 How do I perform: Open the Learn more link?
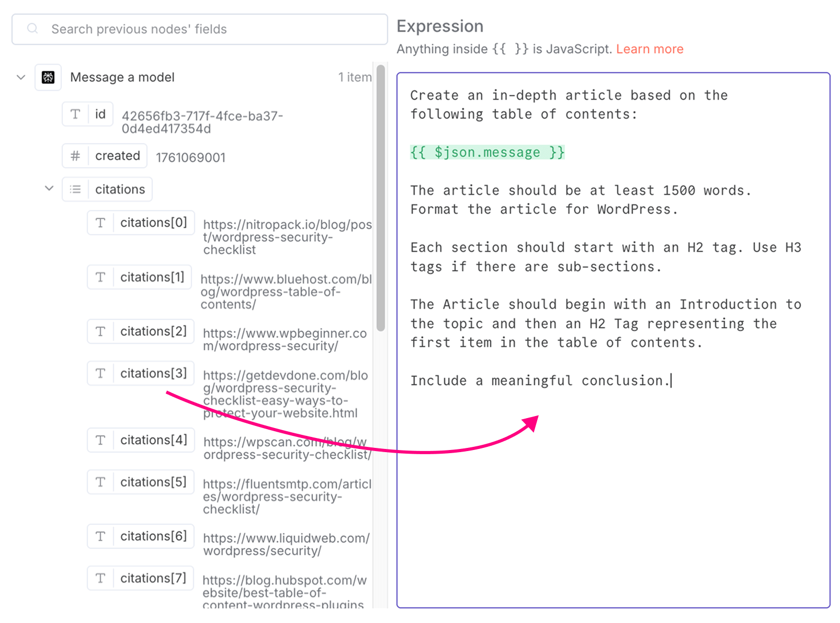coord(649,49)
